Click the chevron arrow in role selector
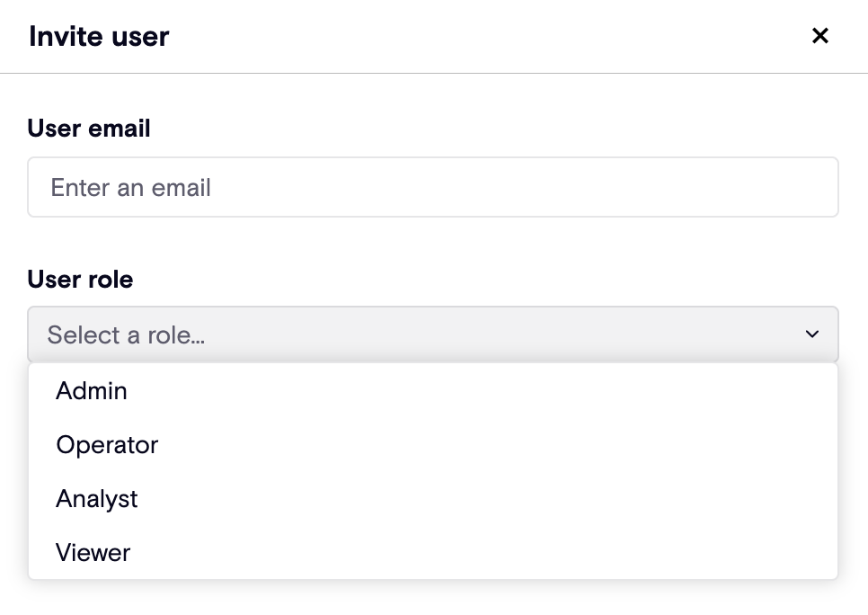This screenshot has width=868, height=615. tap(812, 334)
